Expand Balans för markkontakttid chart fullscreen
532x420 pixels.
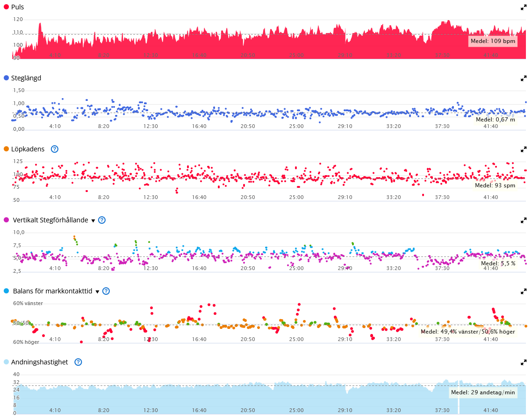[524, 291]
